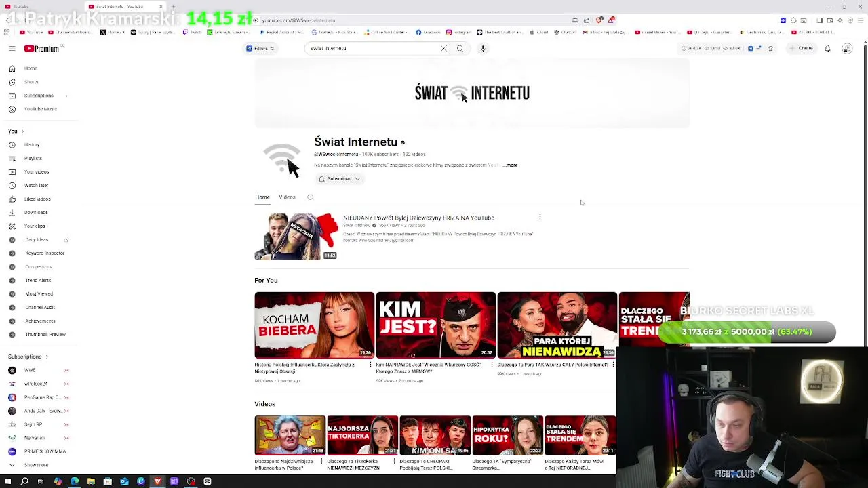Open options for the Kocham Biebera video
868x488 pixels.
pos(370,365)
